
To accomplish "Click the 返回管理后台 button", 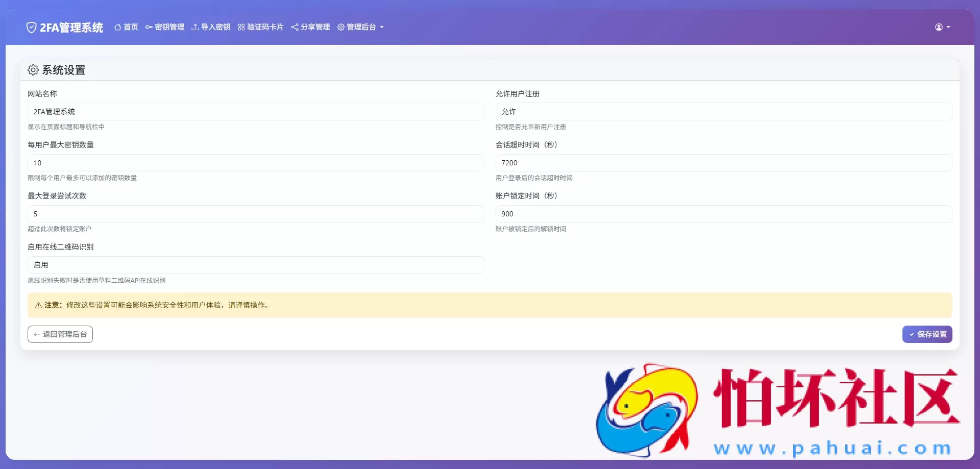I will pos(60,334).
